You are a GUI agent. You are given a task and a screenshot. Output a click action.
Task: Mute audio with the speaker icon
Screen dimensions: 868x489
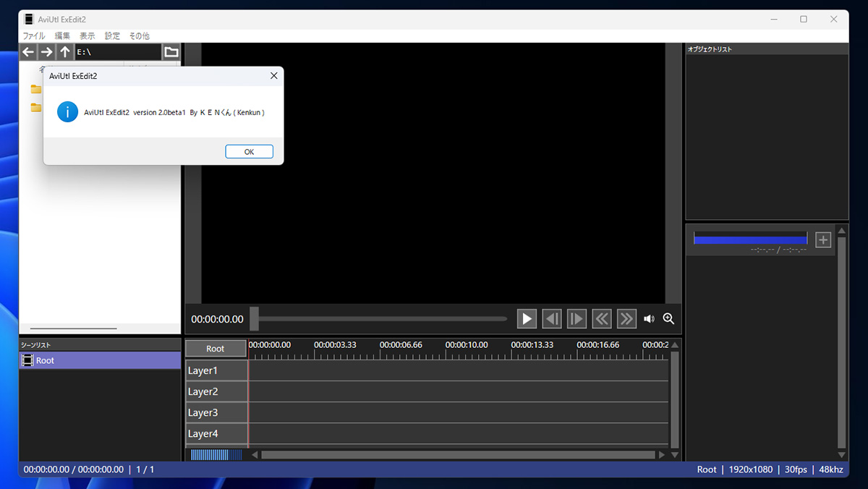tap(649, 319)
